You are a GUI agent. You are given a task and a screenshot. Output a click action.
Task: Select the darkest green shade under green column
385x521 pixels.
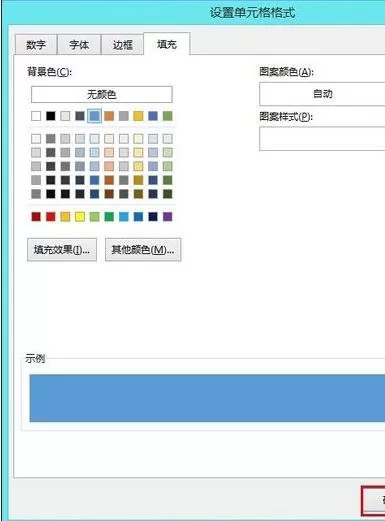point(168,194)
